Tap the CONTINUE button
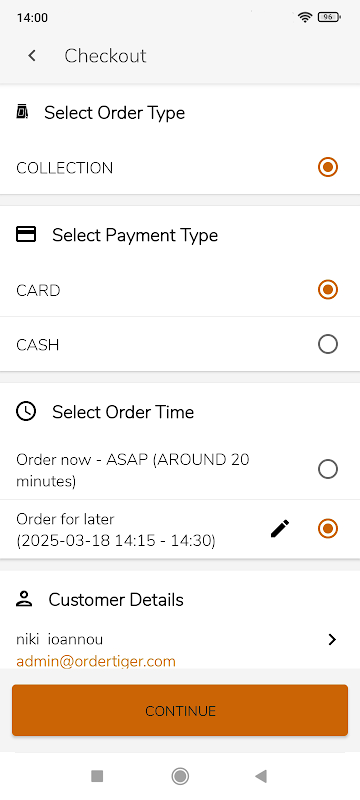This screenshot has width=360, height=800. pos(180,710)
